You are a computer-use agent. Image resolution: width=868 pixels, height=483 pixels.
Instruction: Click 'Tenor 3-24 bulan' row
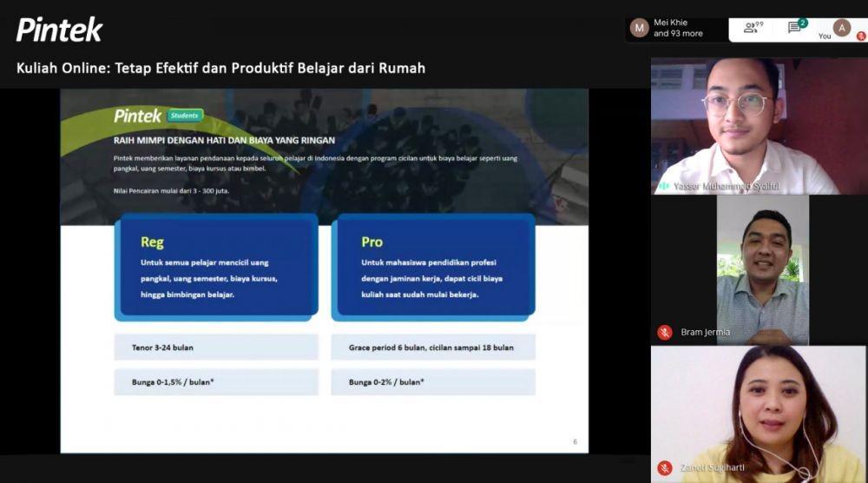pyautogui.click(x=216, y=347)
